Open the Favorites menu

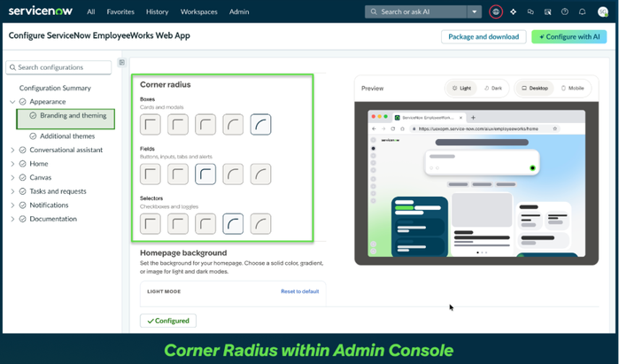pos(120,12)
